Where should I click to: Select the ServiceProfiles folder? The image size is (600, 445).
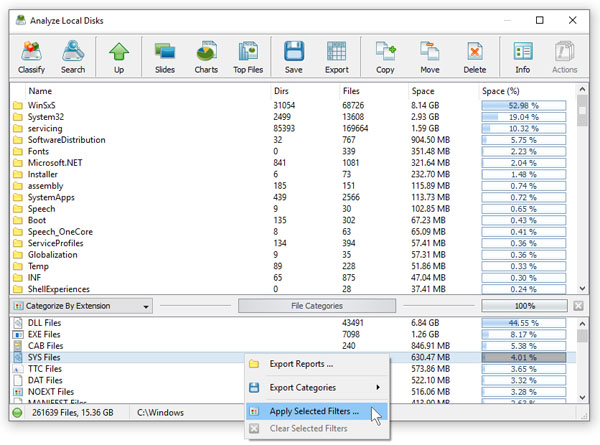point(293,243)
